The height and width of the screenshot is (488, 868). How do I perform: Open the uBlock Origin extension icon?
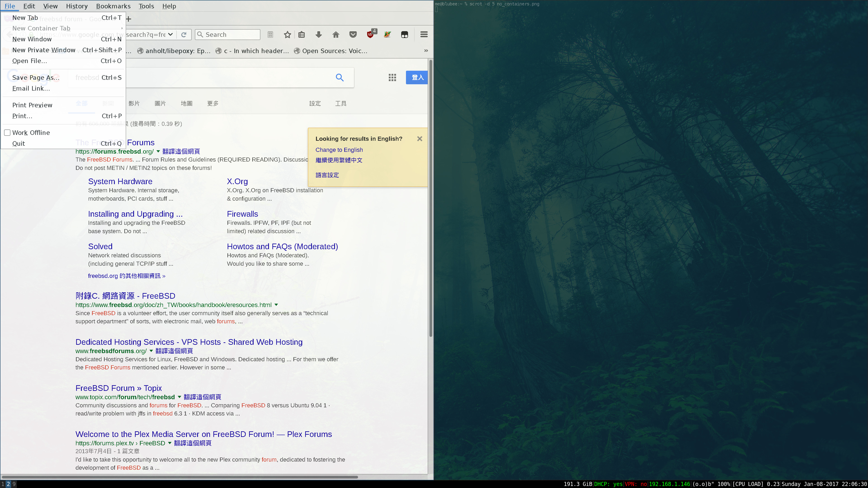click(370, 34)
